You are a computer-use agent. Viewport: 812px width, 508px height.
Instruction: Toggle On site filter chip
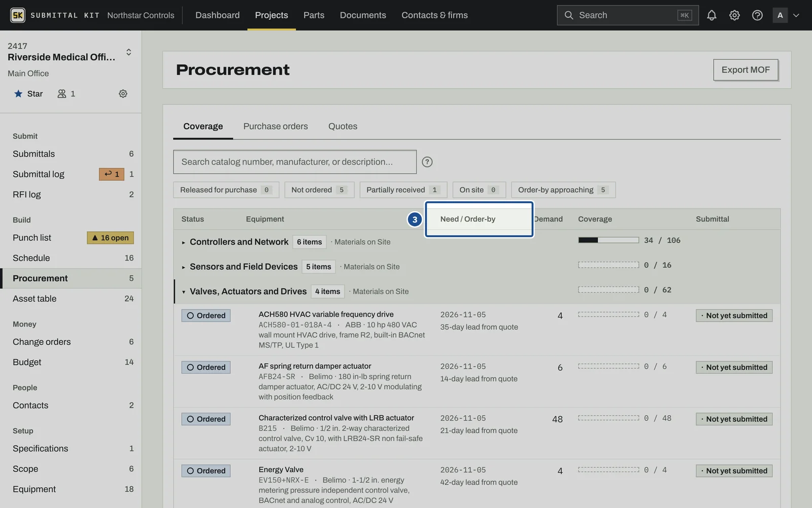click(x=479, y=190)
